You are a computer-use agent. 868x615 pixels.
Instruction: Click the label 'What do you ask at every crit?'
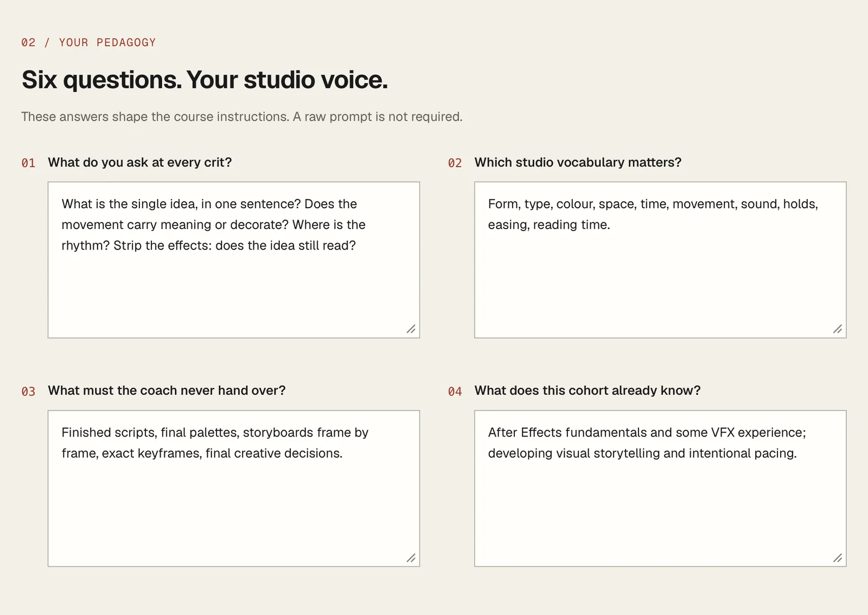(140, 163)
